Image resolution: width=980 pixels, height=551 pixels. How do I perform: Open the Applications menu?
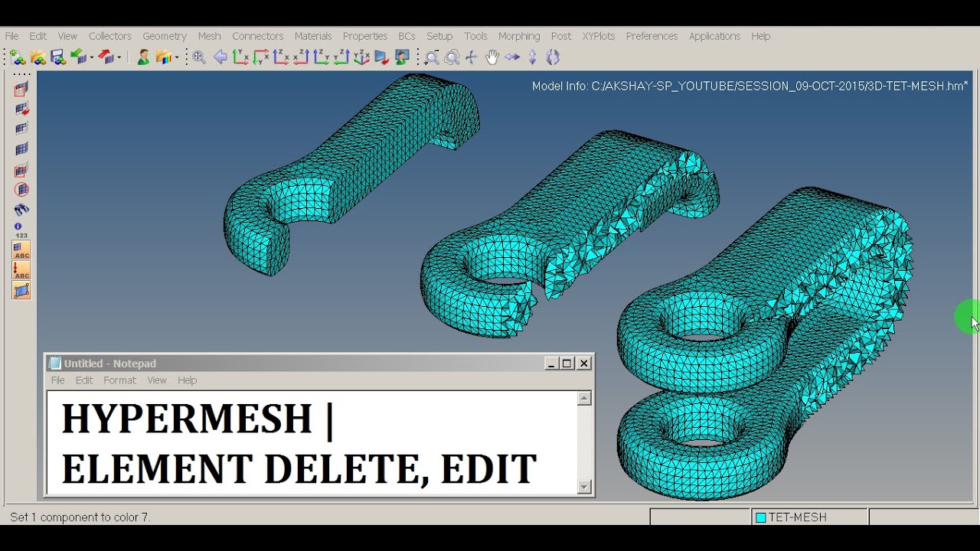pos(714,36)
